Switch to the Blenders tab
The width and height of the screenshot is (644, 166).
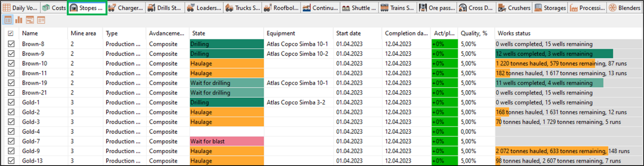coord(624,8)
